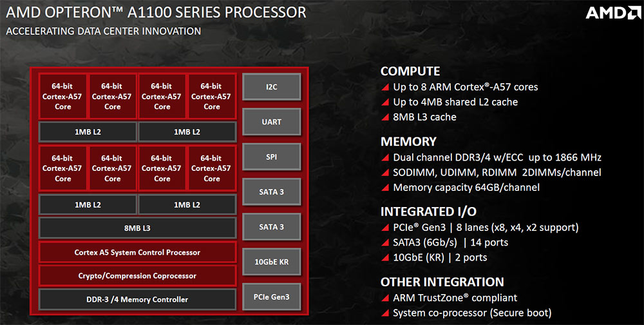
Task: Select the Crypto/Compression Coprocessor block
Action: [x=138, y=275]
